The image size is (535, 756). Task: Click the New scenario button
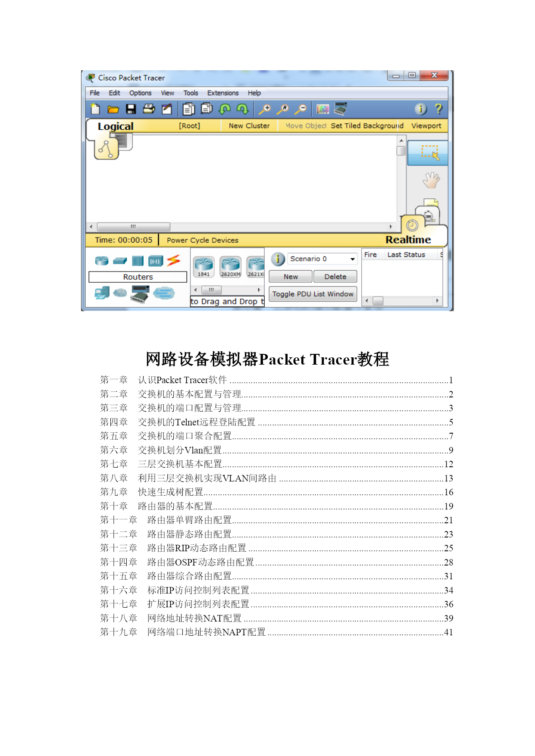291,277
